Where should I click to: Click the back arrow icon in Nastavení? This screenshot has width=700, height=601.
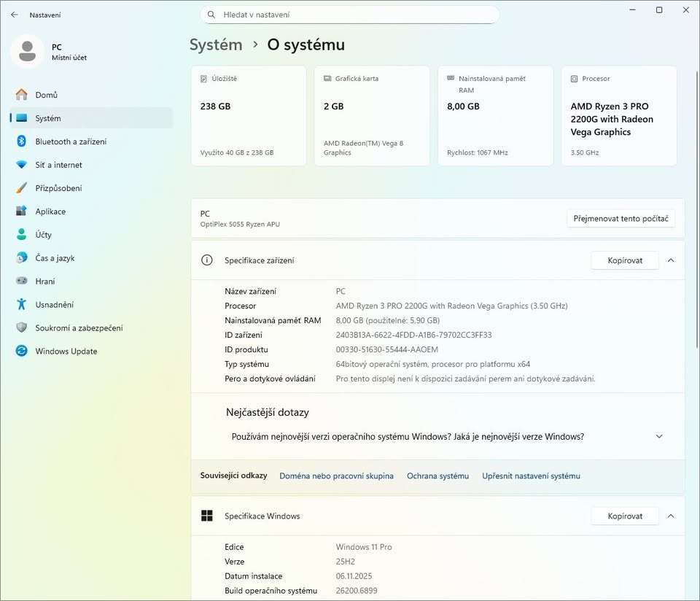[x=15, y=15]
